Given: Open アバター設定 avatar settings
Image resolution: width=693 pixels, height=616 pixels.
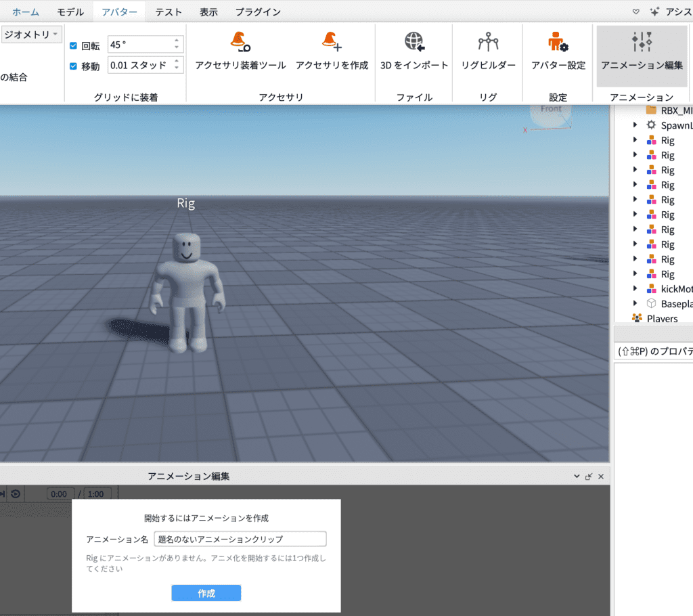Looking at the screenshot, I should click(x=558, y=51).
